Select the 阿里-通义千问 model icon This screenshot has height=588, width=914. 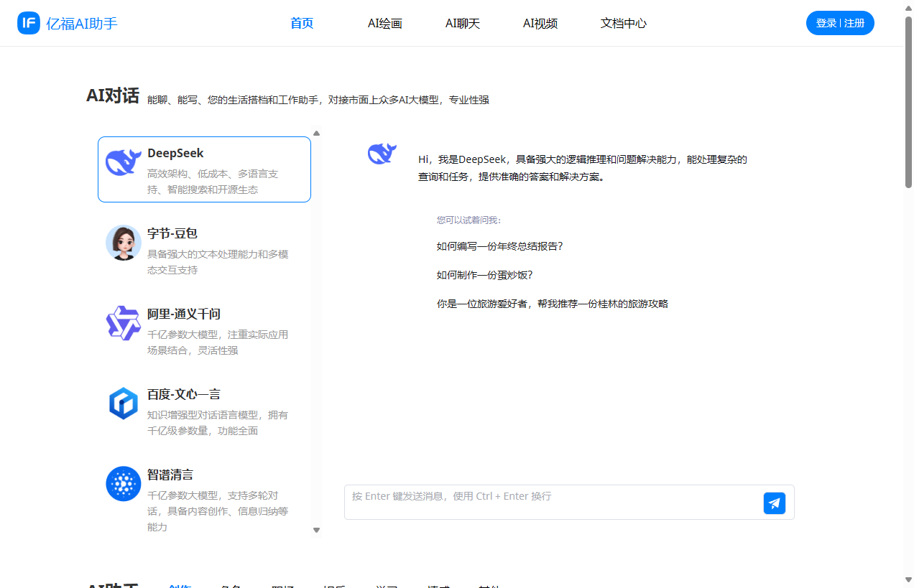[123, 323]
